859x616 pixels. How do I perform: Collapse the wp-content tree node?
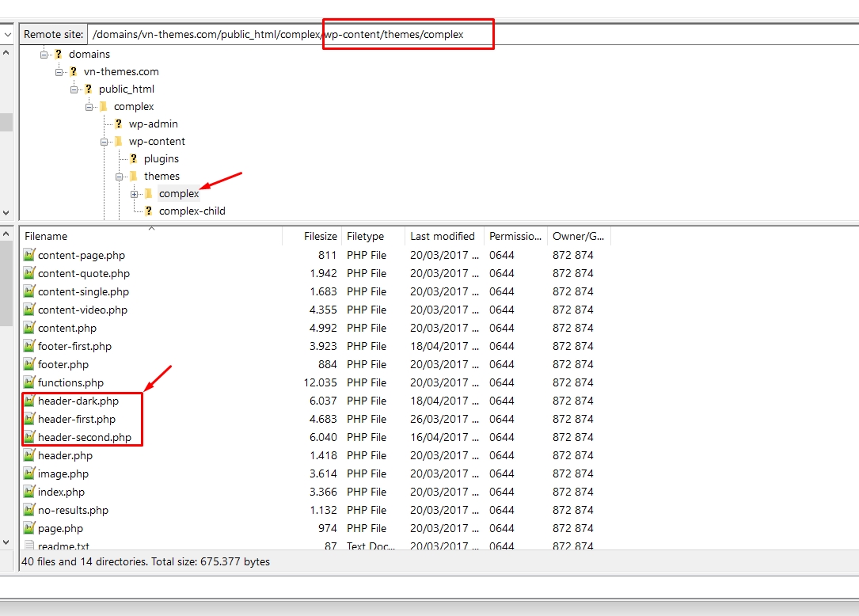coord(105,142)
